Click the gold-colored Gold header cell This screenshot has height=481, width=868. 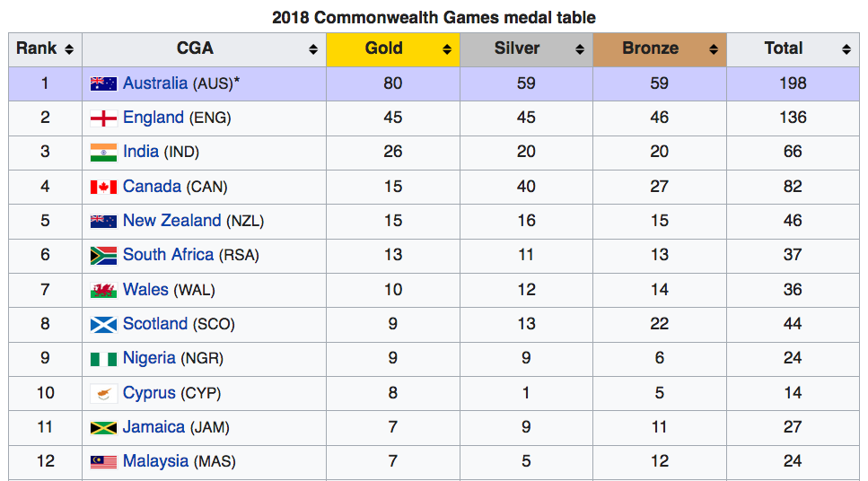(393, 50)
